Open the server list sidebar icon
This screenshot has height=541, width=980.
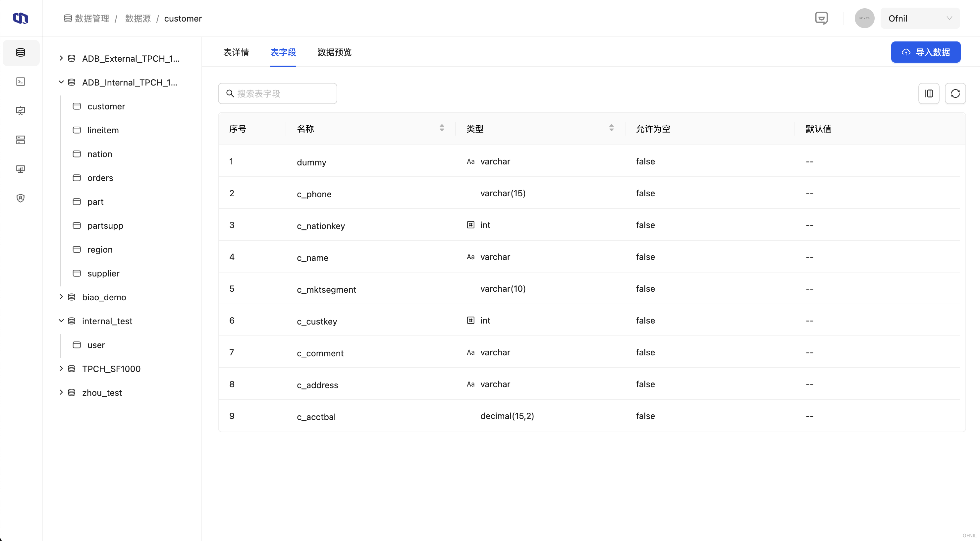21,140
